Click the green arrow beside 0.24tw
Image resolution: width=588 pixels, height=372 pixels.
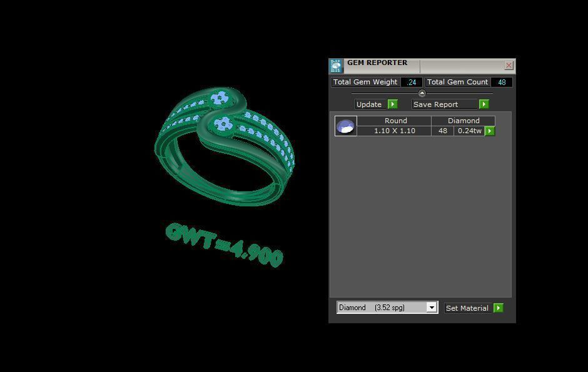click(x=490, y=131)
